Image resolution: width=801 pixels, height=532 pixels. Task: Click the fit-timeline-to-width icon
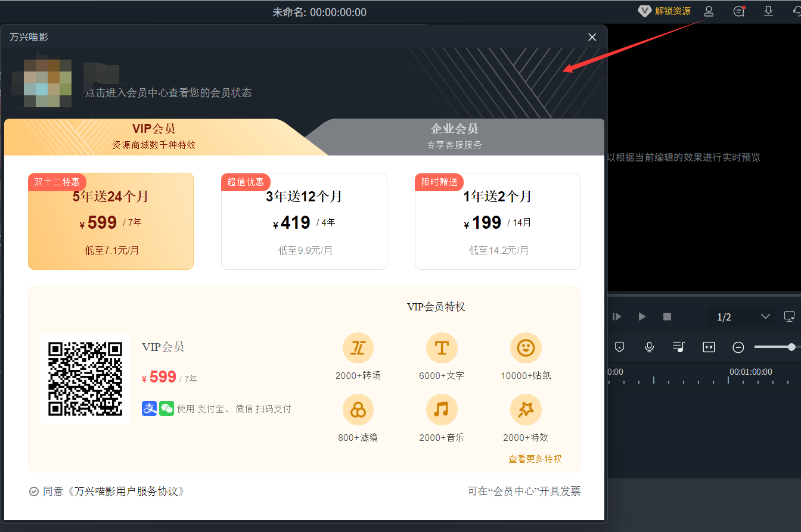[x=709, y=347]
